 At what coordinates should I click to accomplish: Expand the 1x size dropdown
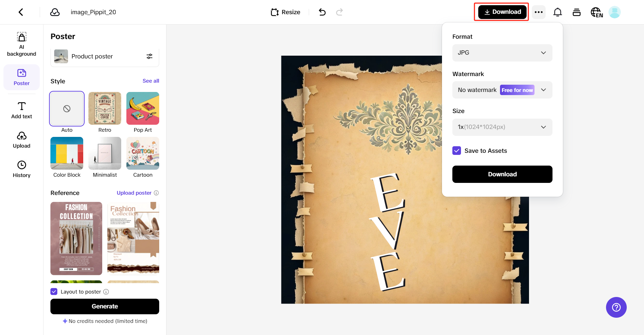(502, 127)
